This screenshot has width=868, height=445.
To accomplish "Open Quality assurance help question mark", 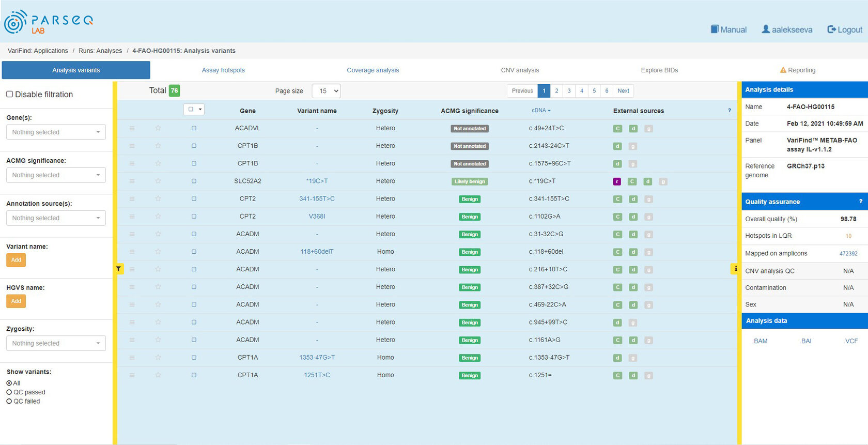I will point(860,202).
